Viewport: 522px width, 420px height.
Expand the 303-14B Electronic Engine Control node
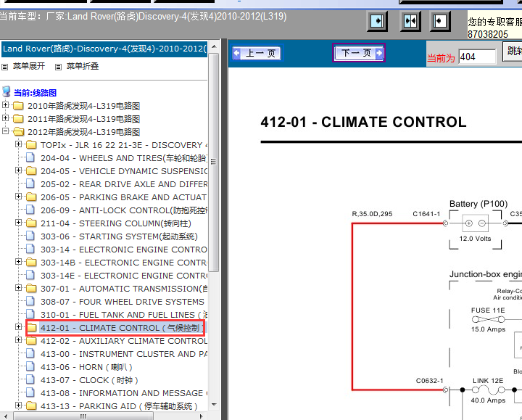coord(19,261)
